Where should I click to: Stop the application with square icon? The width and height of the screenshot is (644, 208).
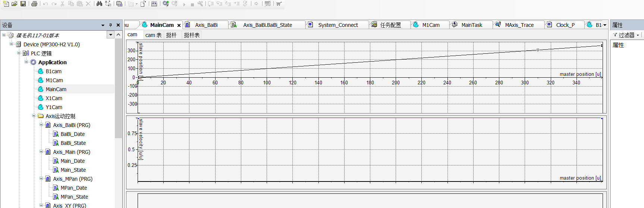192,4
